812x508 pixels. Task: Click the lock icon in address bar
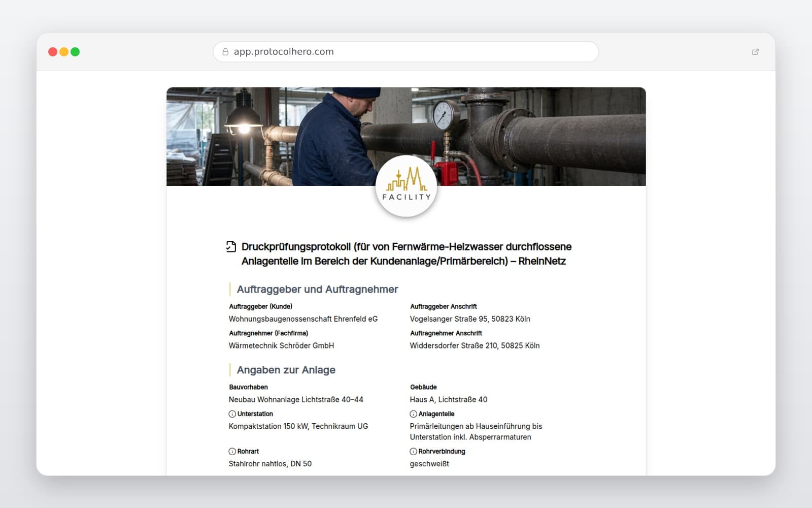225,52
